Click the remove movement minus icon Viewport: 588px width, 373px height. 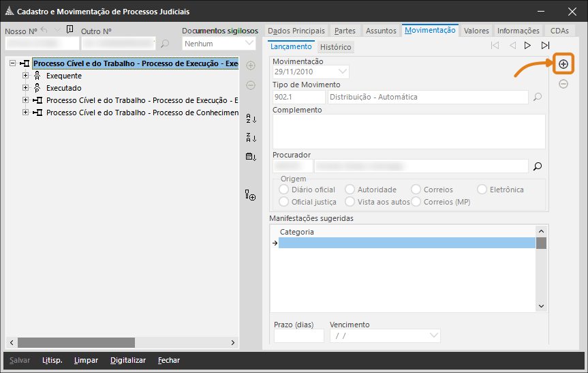point(563,84)
